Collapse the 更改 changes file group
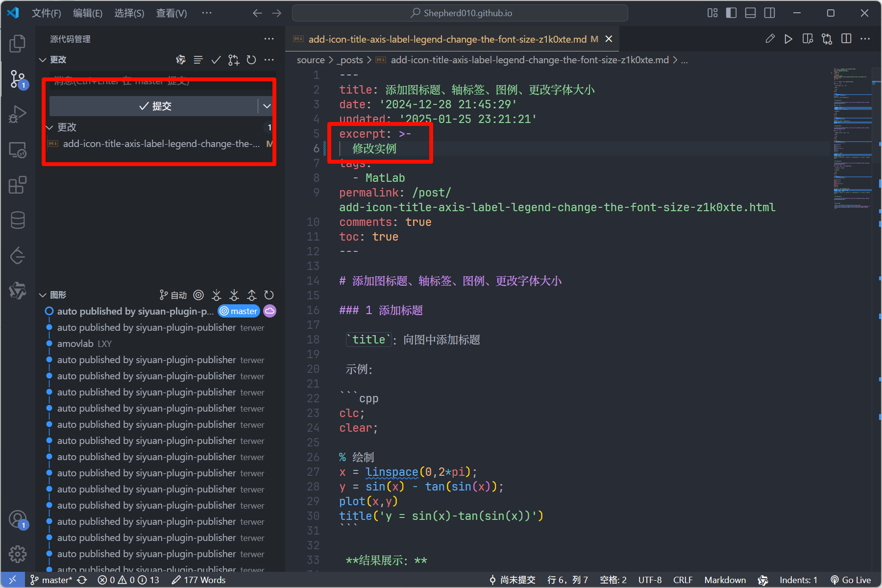Screen dimensions: 882x588 [x=49, y=127]
